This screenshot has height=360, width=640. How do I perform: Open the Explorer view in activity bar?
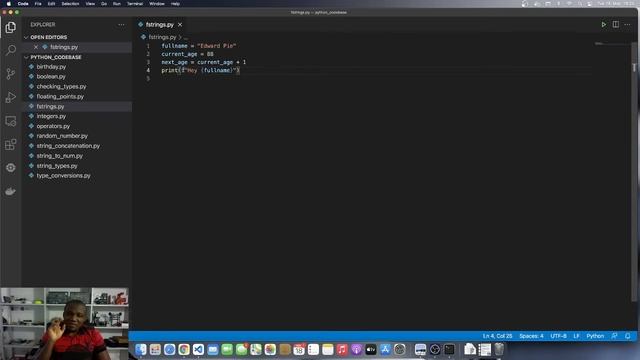tap(11, 27)
